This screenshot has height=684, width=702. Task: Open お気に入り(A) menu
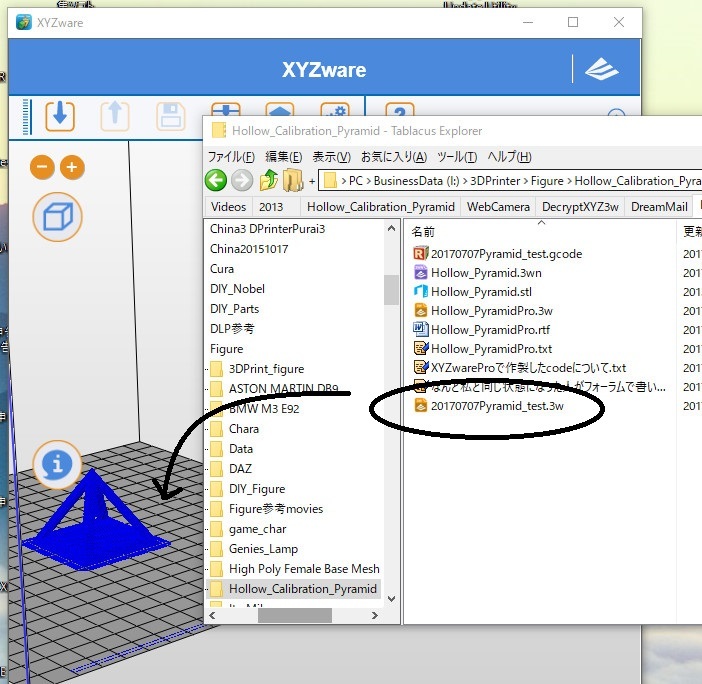click(x=394, y=157)
